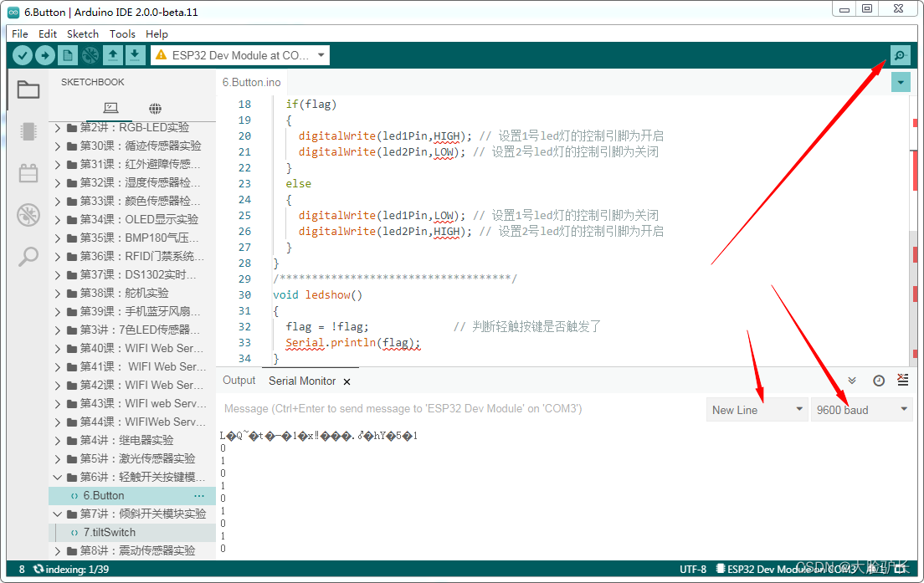The image size is (924, 583).
Task: Collapse the 第6讲：轻触开关按键 folder
Action: (x=57, y=477)
